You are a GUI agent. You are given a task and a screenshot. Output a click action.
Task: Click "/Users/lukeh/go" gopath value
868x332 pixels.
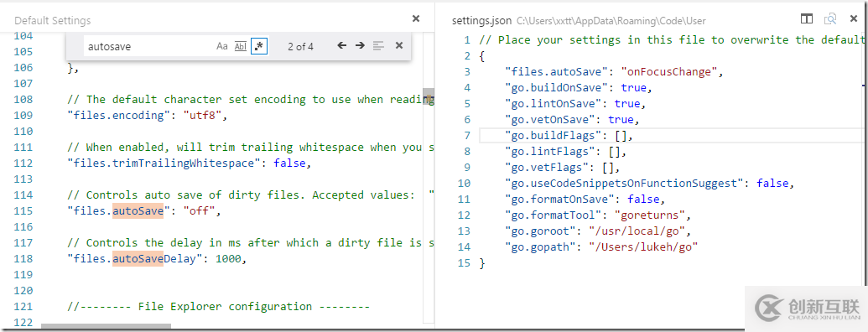[643, 247]
